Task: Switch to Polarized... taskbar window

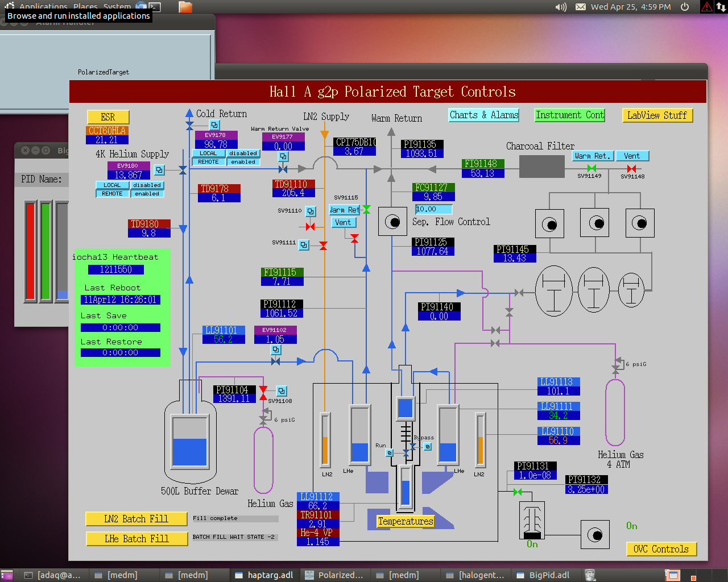Action: tap(335, 575)
